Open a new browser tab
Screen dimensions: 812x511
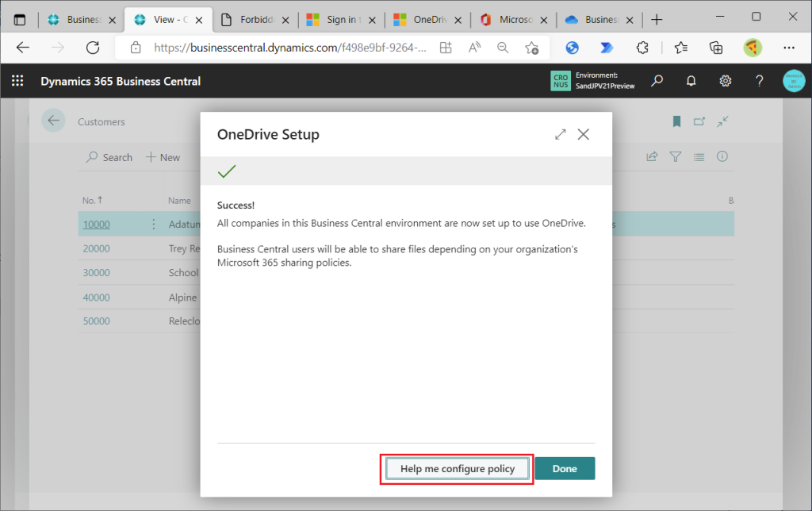657,20
